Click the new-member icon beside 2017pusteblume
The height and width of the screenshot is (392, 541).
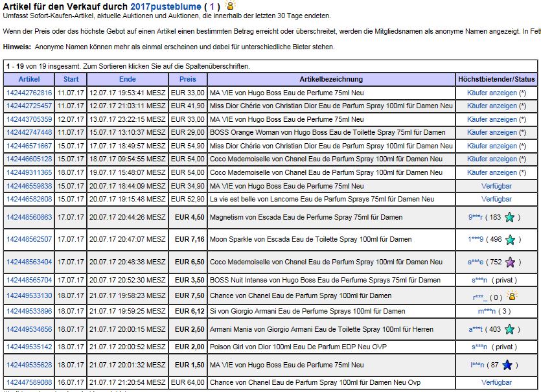click(x=230, y=5)
